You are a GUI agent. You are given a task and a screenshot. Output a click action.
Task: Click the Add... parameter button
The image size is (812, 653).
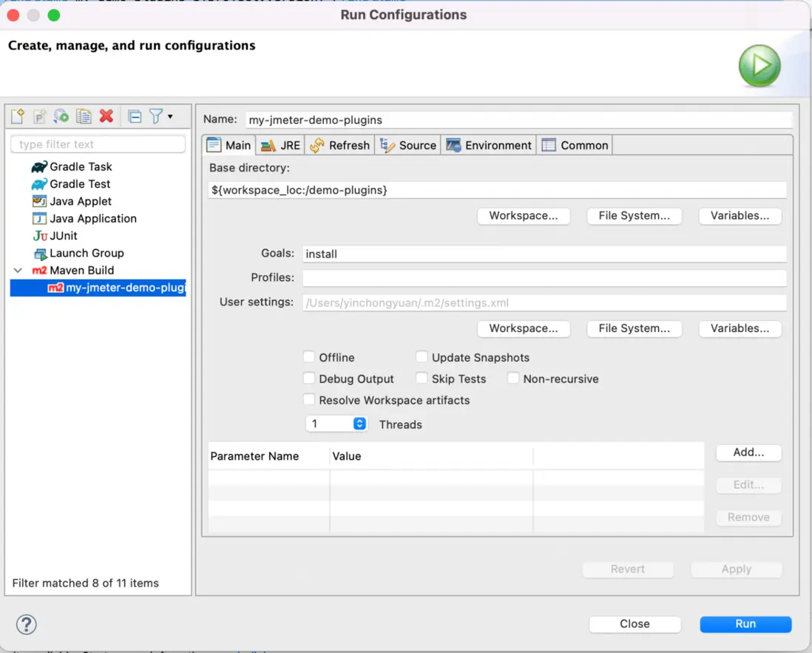(748, 452)
